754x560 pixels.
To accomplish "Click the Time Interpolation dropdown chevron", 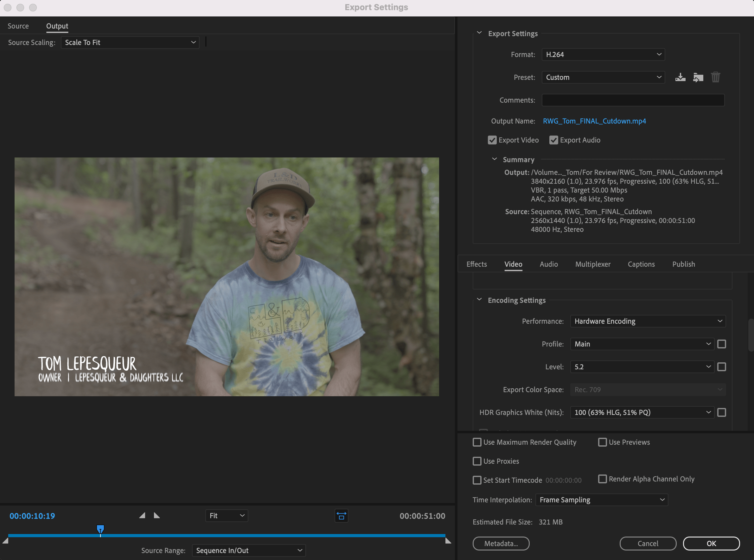I will pos(662,500).
